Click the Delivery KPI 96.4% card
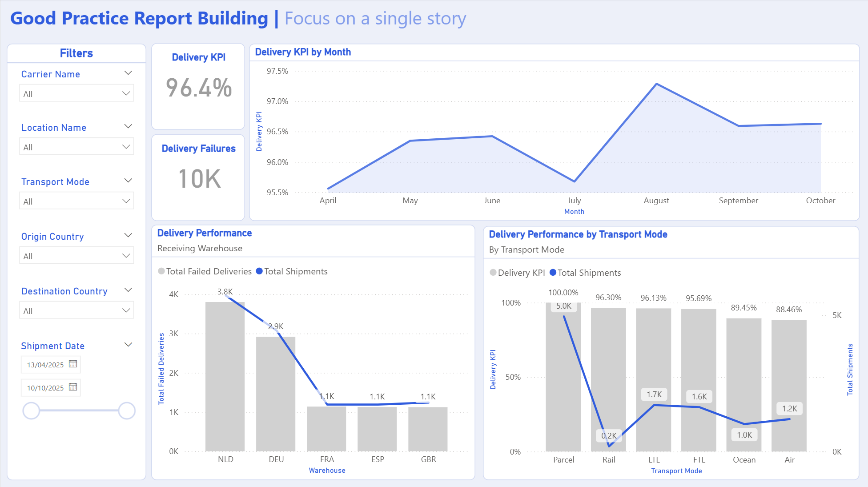This screenshot has height=487, width=868. click(x=198, y=87)
